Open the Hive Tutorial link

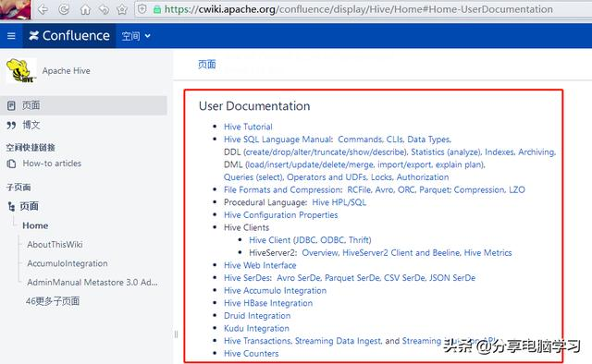coord(248,127)
